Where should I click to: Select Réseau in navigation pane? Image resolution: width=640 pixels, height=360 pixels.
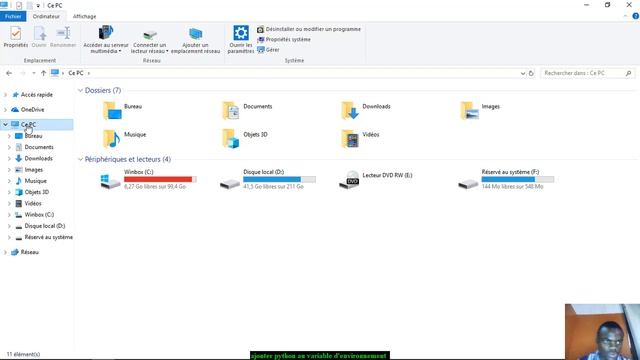pyautogui.click(x=29, y=252)
